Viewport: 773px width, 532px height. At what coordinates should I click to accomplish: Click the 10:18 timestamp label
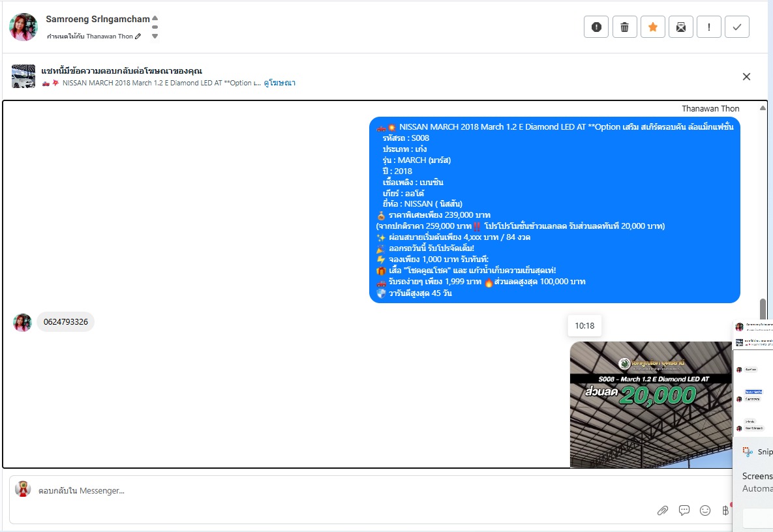[x=584, y=325]
